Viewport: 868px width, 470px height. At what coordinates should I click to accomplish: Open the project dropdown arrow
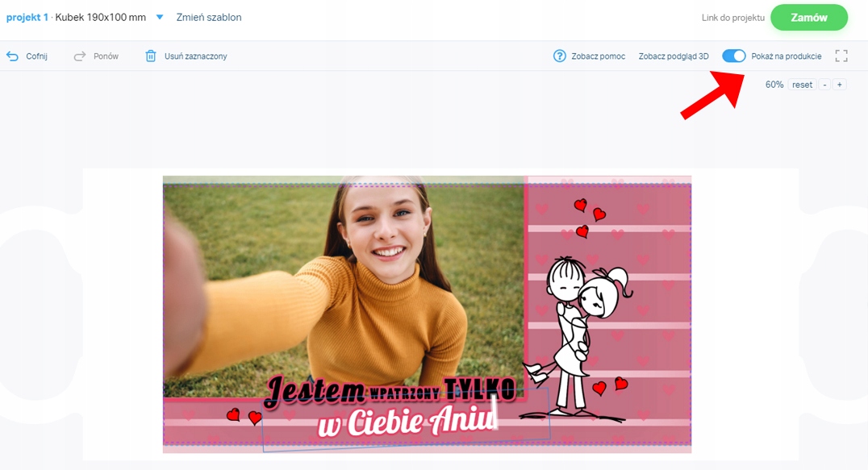(x=160, y=17)
